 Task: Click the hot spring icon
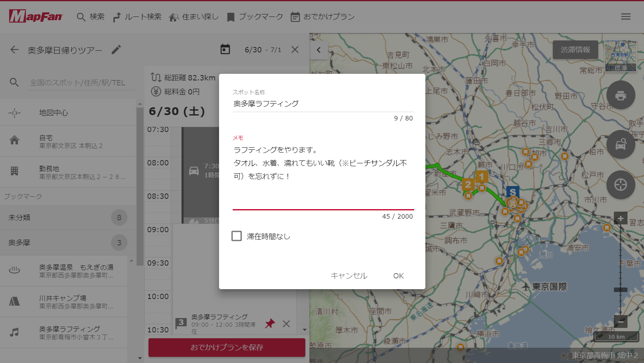14,271
